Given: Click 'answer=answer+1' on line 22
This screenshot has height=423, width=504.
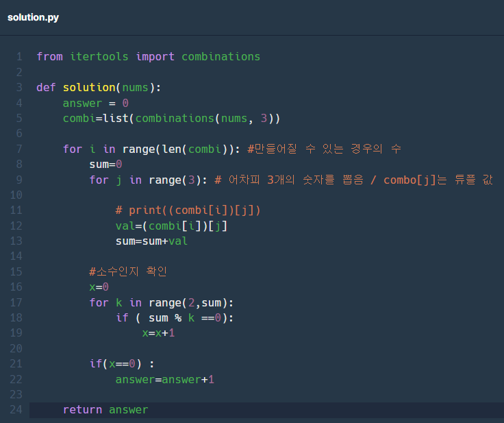Looking at the screenshot, I should [164, 380].
